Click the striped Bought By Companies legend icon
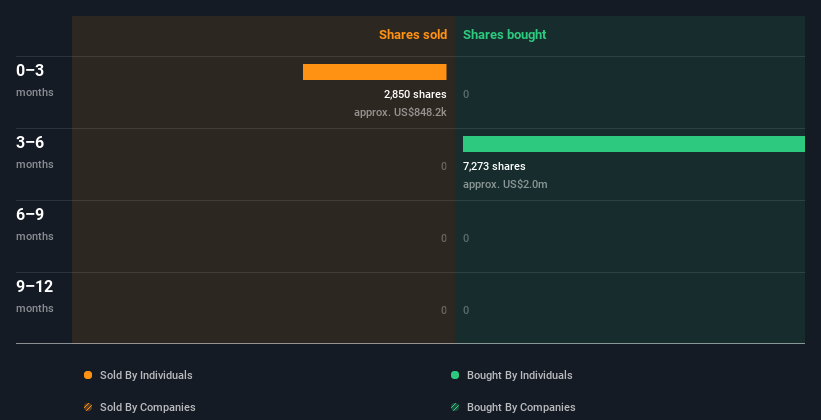Screen dimensions: 821x420 click(x=455, y=407)
